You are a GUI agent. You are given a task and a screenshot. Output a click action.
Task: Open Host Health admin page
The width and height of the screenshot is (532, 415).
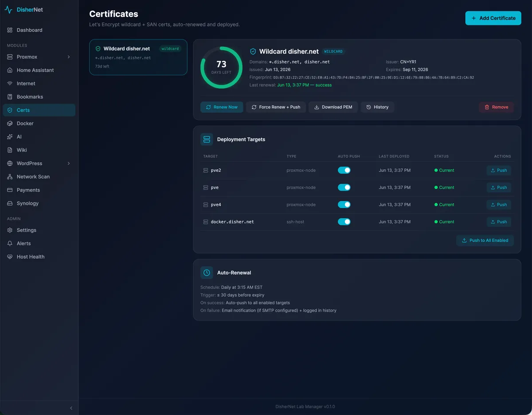[x=39, y=256]
